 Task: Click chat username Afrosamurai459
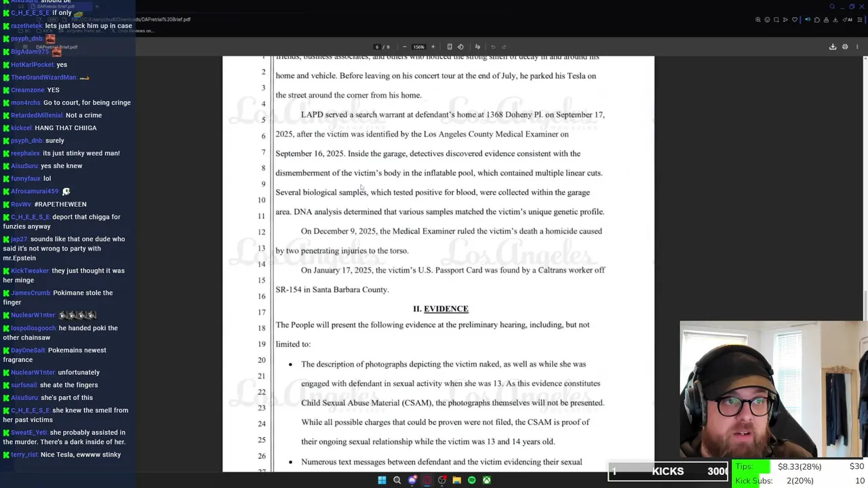pos(35,192)
